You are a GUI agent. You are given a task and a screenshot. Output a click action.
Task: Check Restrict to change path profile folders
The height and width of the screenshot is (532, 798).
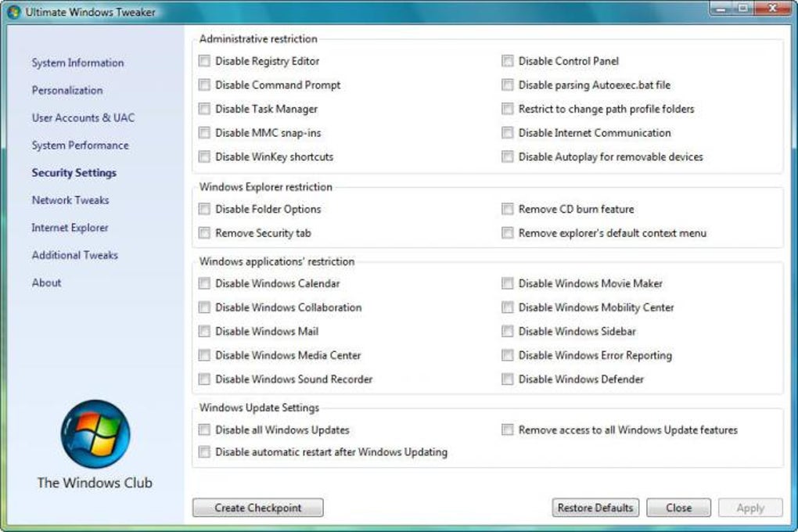tap(508, 109)
